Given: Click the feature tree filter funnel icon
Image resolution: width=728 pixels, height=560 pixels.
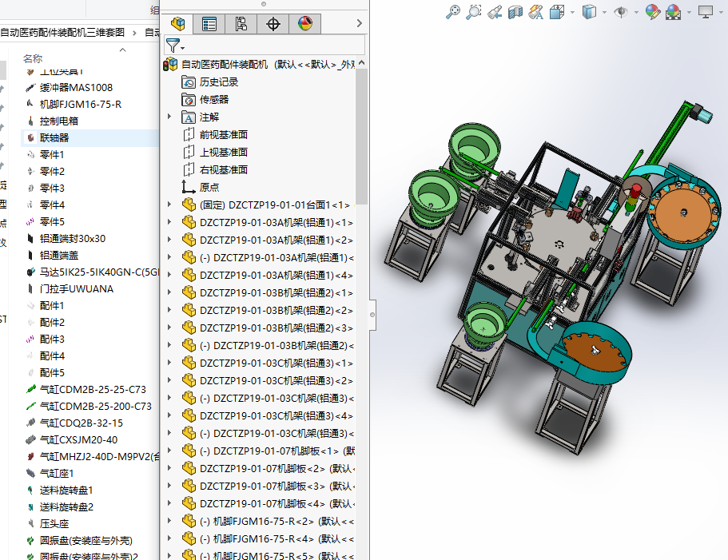Looking at the screenshot, I should click(x=173, y=46).
